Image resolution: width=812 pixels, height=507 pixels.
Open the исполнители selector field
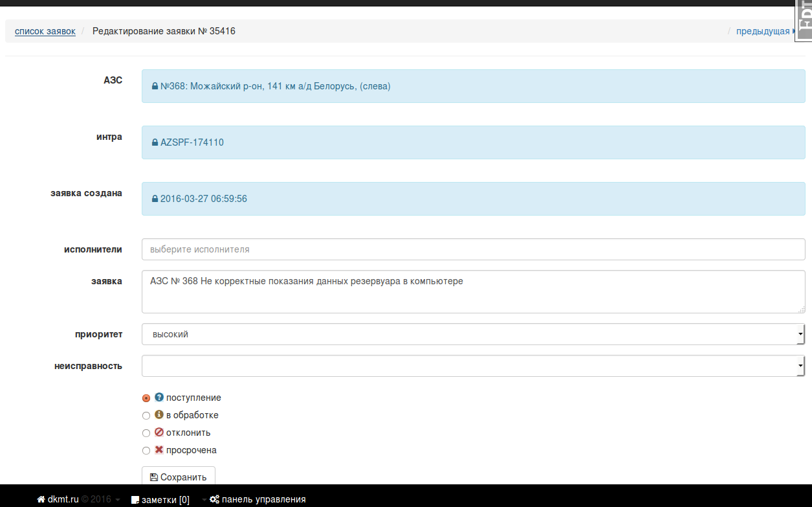click(x=472, y=249)
